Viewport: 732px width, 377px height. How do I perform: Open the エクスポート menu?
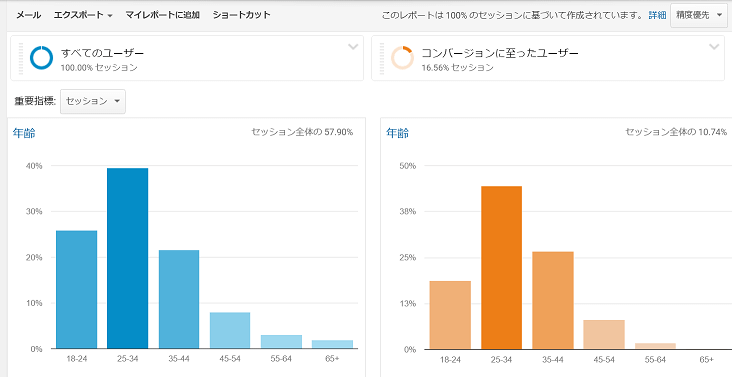click(x=83, y=15)
